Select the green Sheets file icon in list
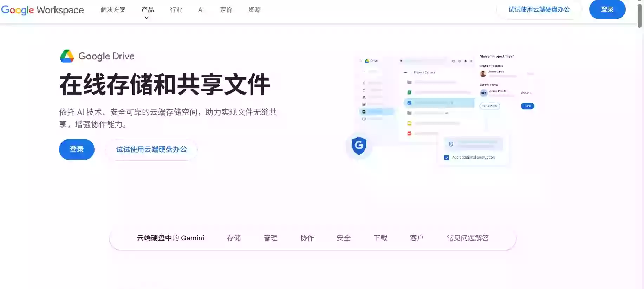 pos(409,92)
